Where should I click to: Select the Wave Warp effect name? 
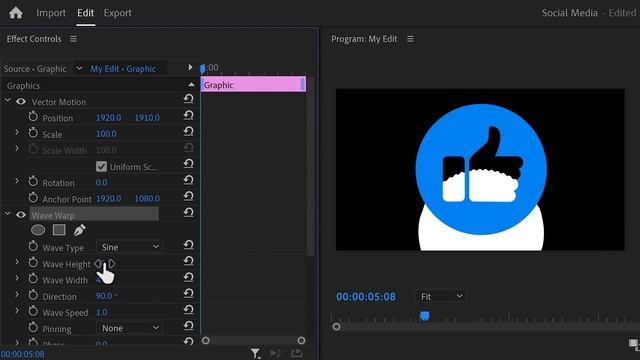pos(53,215)
